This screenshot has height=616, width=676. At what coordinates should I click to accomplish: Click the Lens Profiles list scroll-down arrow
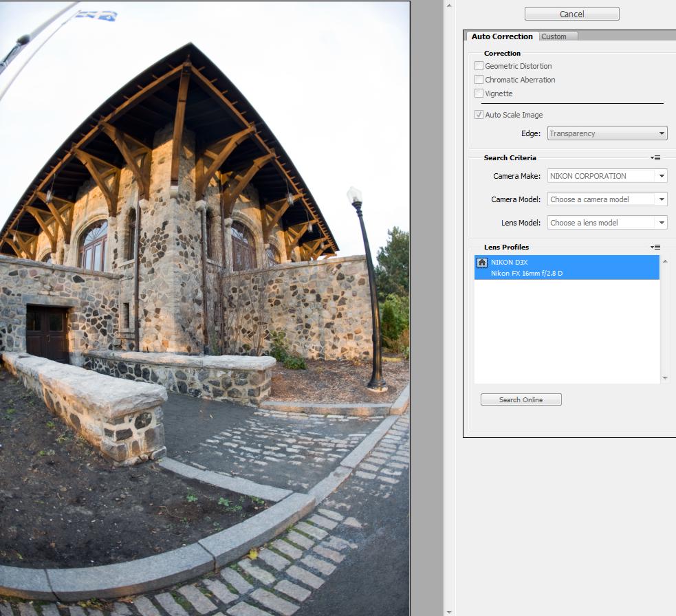click(665, 378)
